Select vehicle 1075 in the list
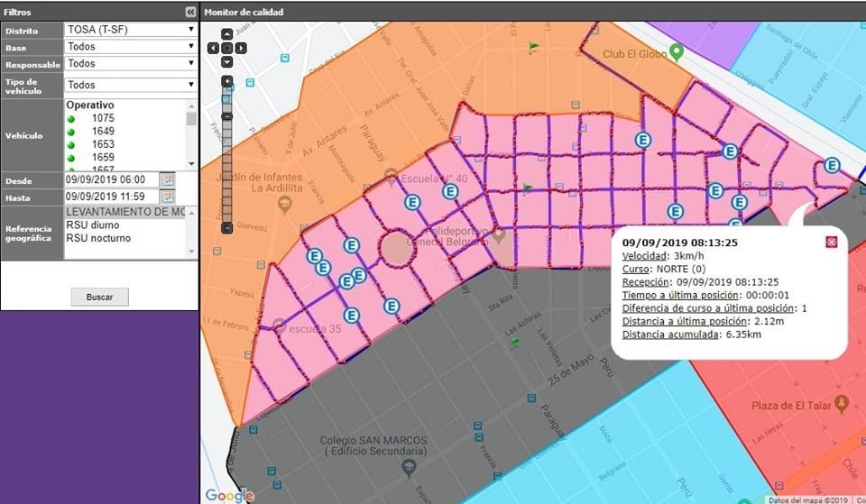 pyautogui.click(x=103, y=118)
